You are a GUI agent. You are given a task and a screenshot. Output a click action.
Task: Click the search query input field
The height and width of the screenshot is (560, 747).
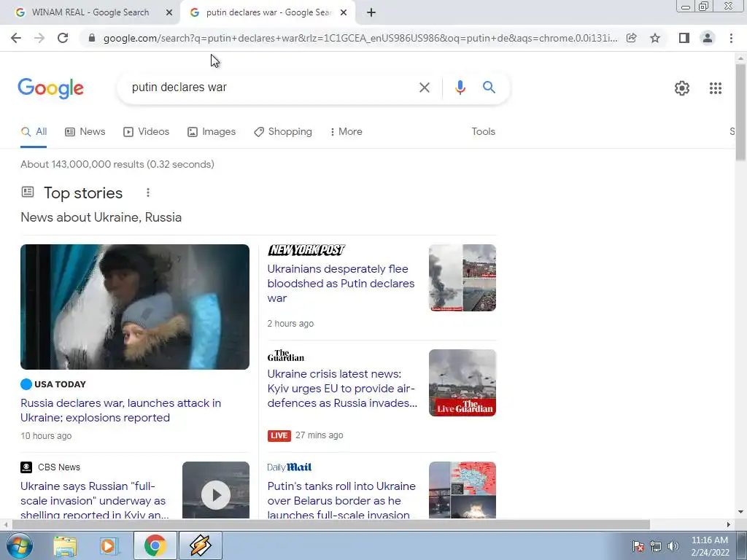pyautogui.click(x=271, y=87)
